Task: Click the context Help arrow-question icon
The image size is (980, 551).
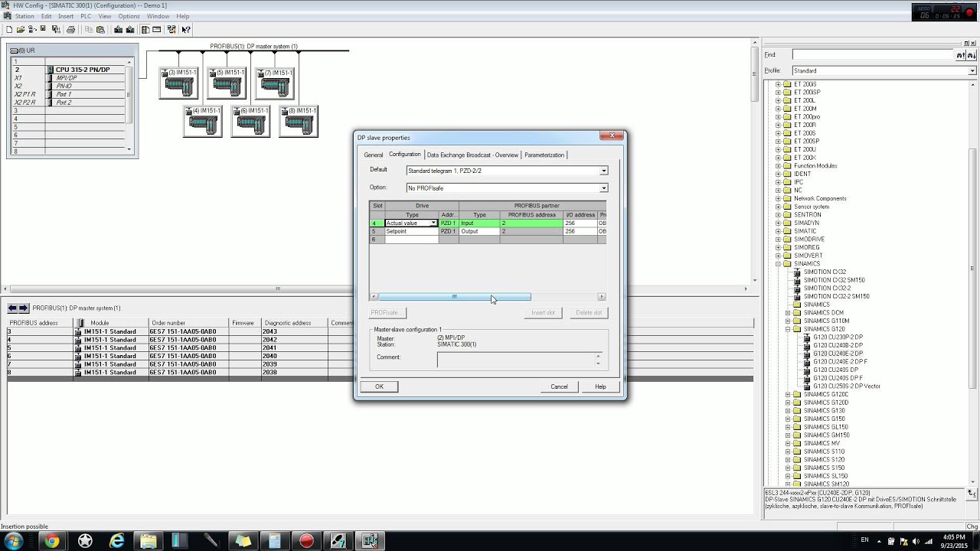Action: (x=186, y=30)
